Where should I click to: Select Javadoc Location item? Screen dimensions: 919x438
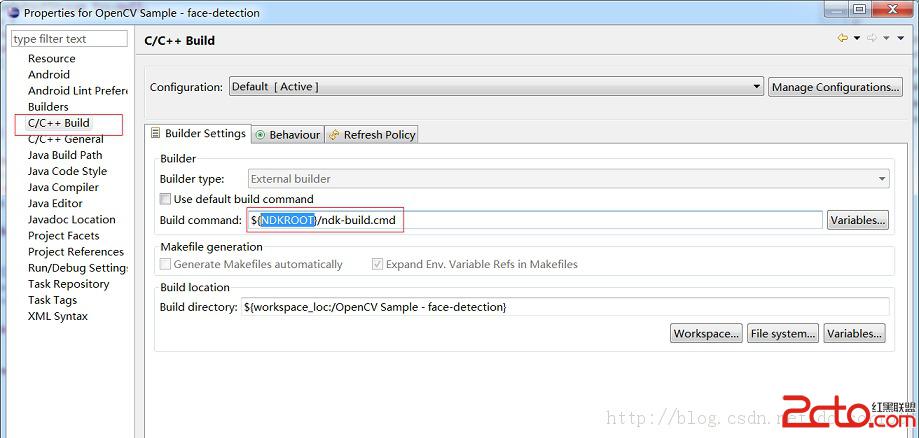point(72,220)
